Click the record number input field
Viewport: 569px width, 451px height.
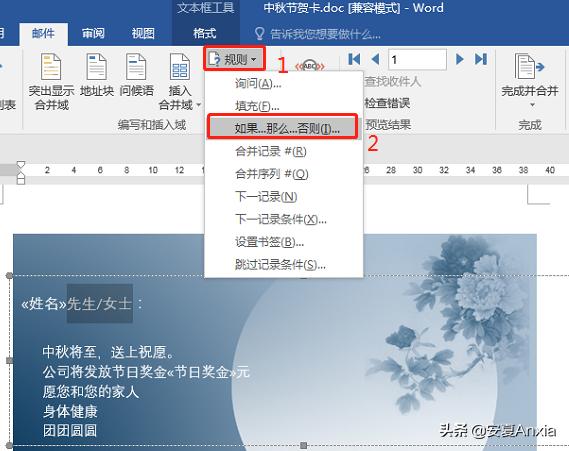[417, 59]
